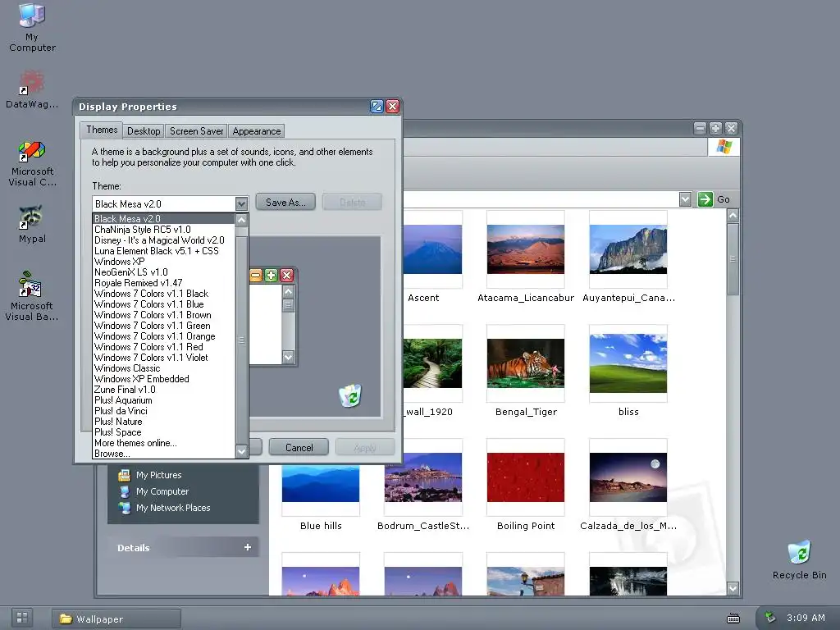Select Windows 7 Colors v1.1 Violet
840x630 pixels.
pos(163,358)
